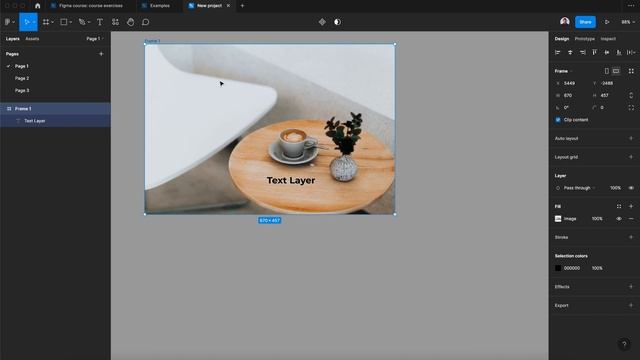Click the Mask/contrast icon in toolbar
This screenshot has width=640, height=360.
337,22
